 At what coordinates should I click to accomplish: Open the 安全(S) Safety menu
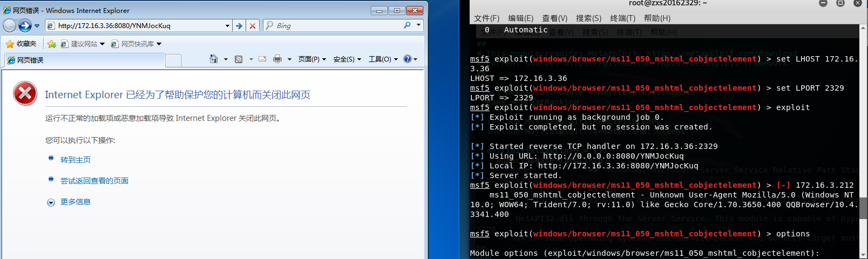pyautogui.click(x=347, y=59)
